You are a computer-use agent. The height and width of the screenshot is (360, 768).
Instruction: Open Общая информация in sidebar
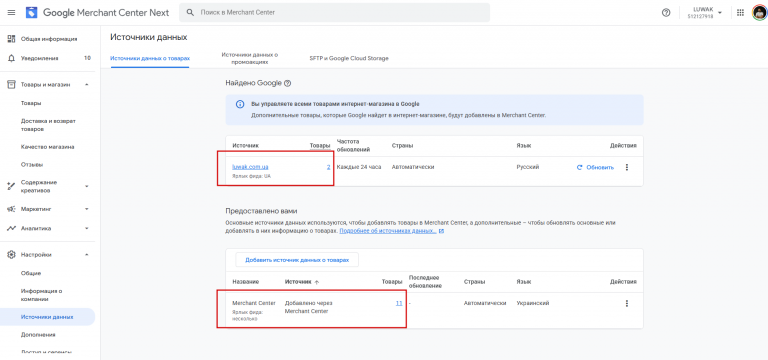click(49, 39)
